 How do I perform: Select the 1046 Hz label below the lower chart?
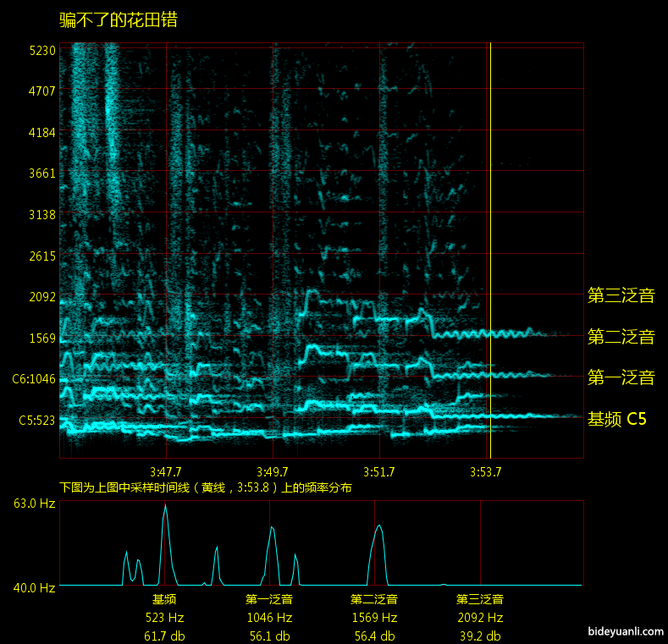click(269, 618)
